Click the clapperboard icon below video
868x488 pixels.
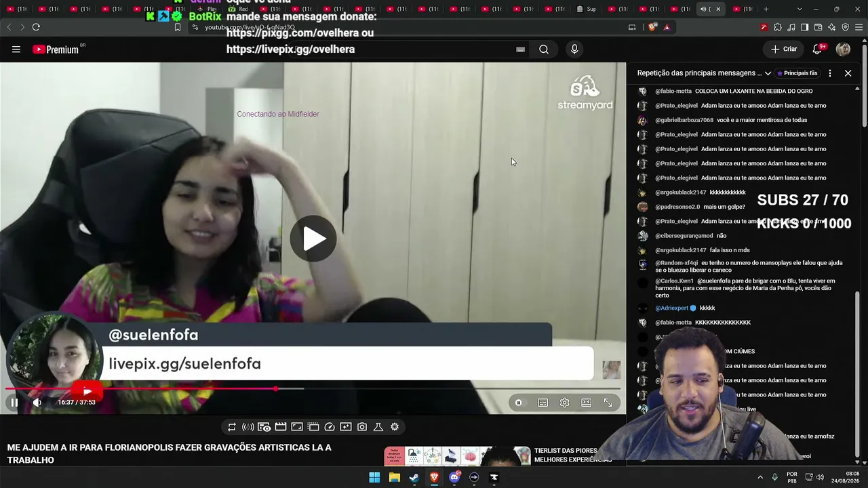(x=281, y=427)
